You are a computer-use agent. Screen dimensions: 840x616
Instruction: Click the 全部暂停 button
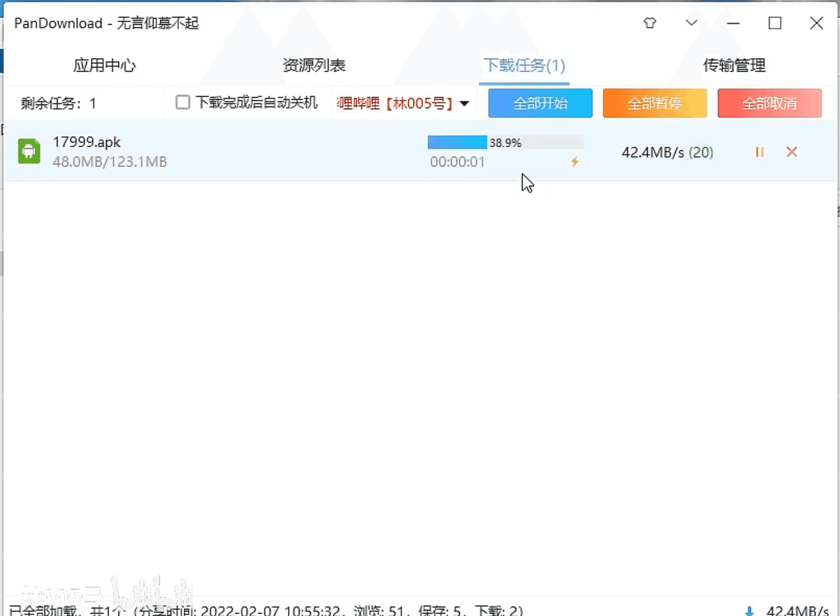(x=655, y=103)
